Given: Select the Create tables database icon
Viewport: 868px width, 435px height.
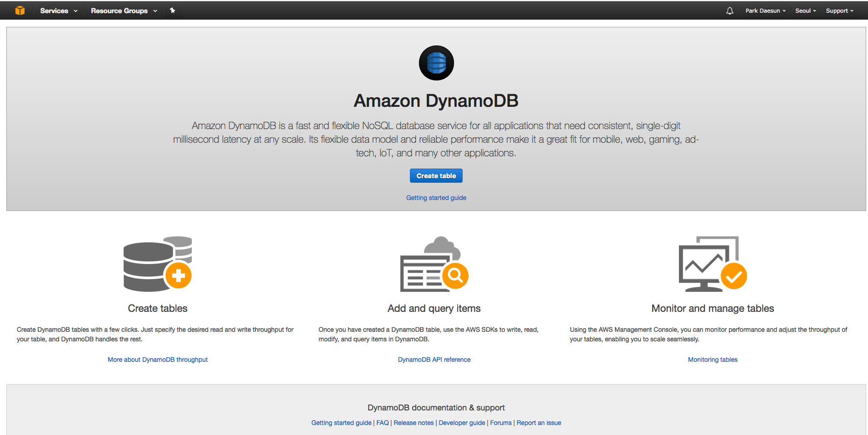Looking at the screenshot, I should point(157,265).
